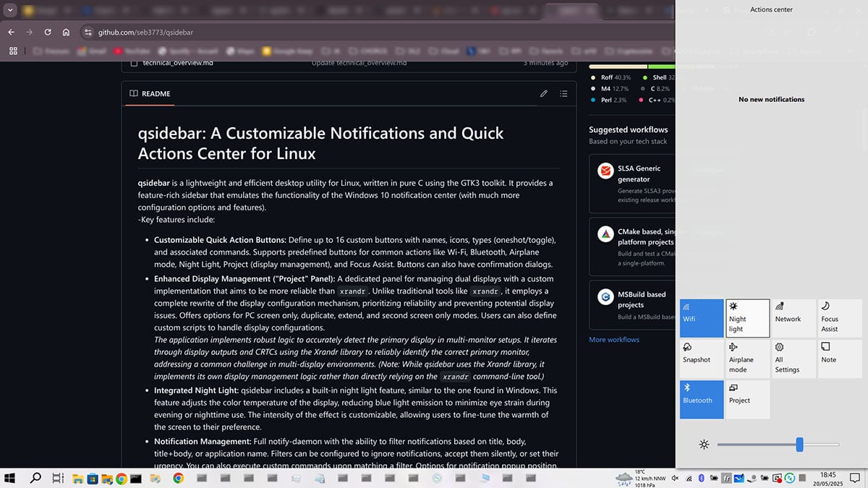Open the notification center tray icon
Screen dimensions: 868x488
coord(855,478)
